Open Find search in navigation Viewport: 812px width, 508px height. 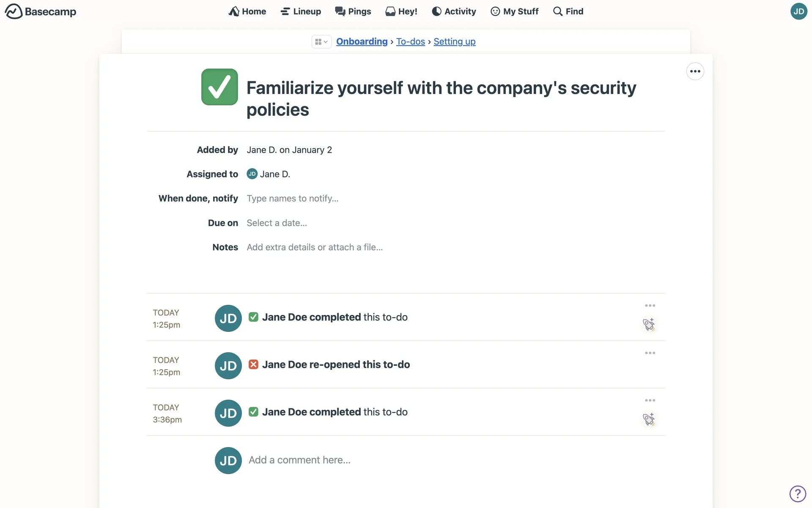tap(568, 11)
